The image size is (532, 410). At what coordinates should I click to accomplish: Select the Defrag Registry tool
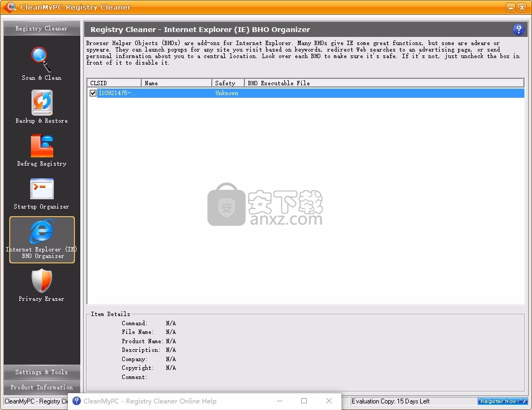tap(41, 150)
